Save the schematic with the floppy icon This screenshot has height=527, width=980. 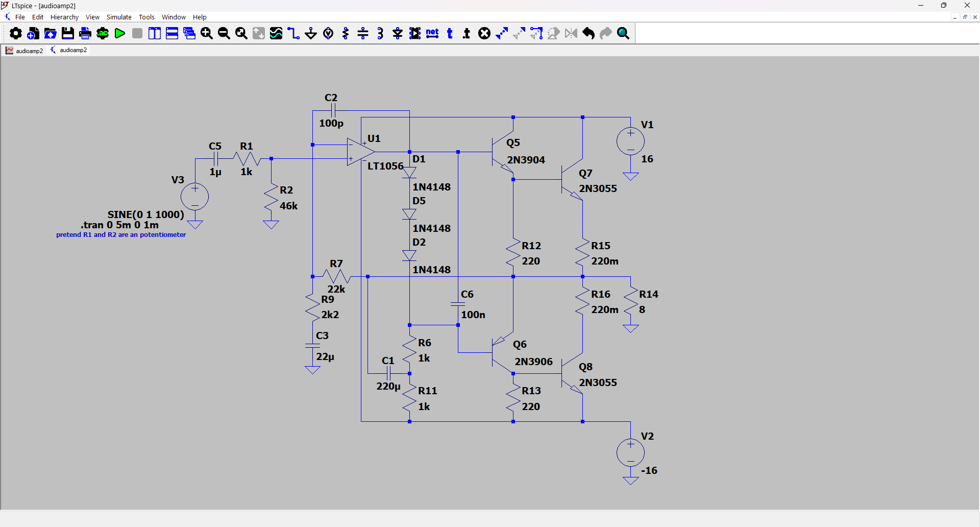click(68, 34)
